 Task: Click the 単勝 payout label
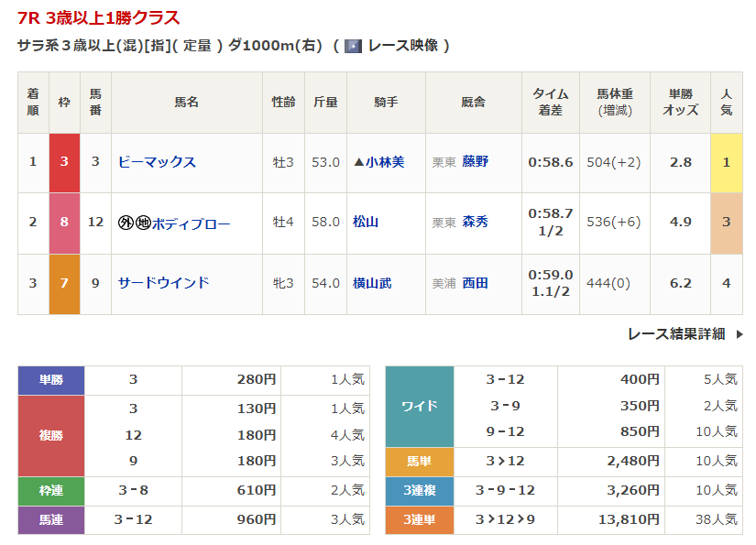51,380
